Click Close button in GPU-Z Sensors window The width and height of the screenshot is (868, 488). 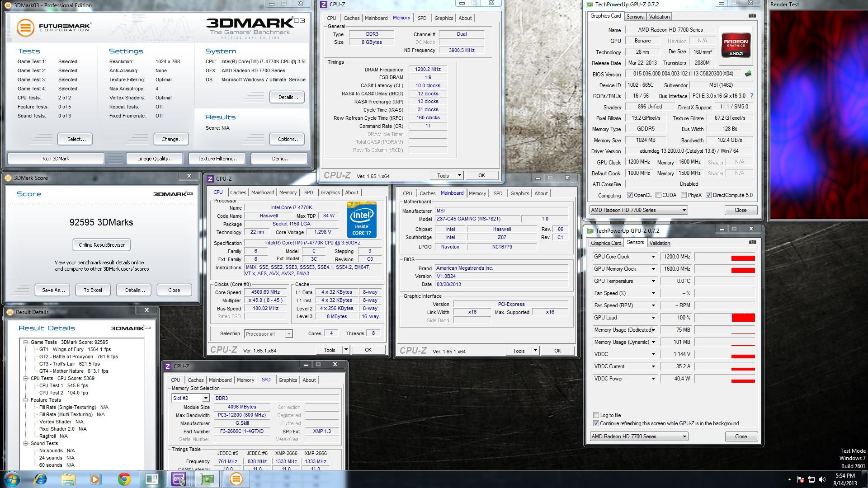tap(741, 436)
